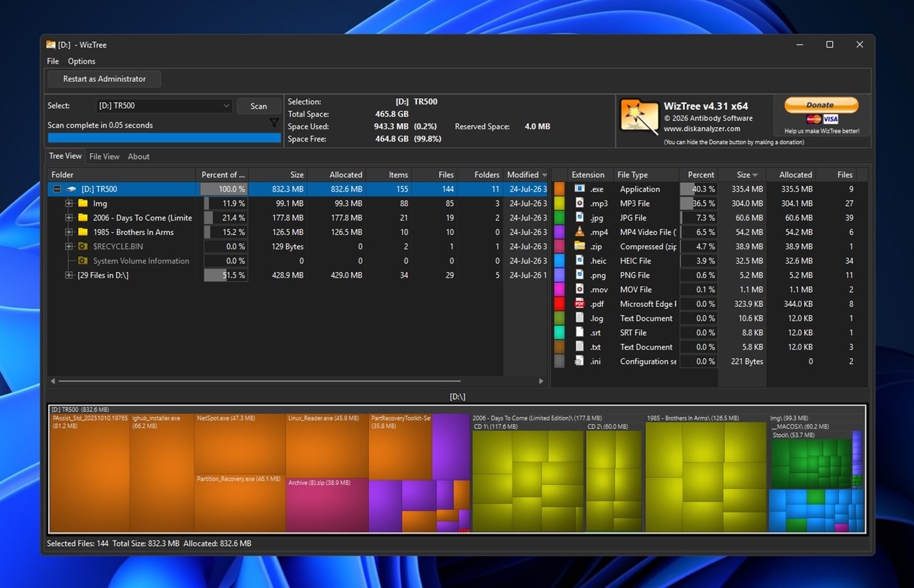Click the tree view horizontal scrollbar
Viewport: 914px width, 588px height.
(260, 381)
